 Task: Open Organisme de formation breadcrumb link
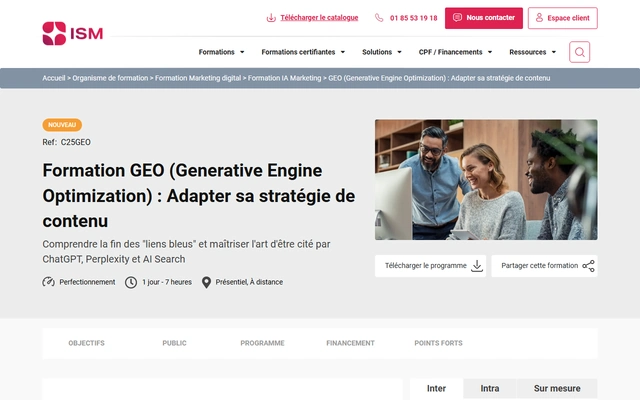click(110, 78)
